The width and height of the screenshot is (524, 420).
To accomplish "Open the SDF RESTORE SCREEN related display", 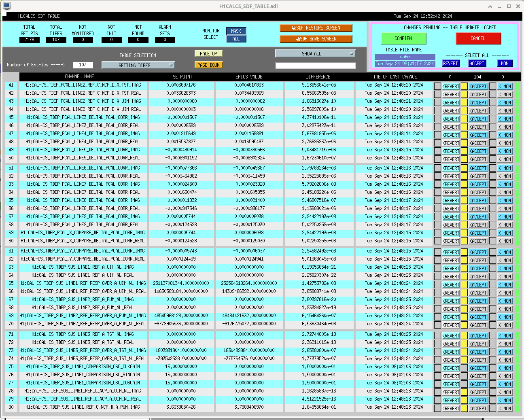I will pos(316,28).
